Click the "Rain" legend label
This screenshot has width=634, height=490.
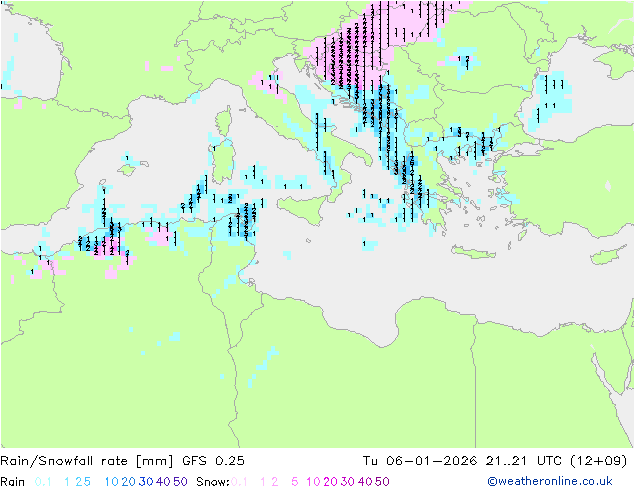coord(13,482)
